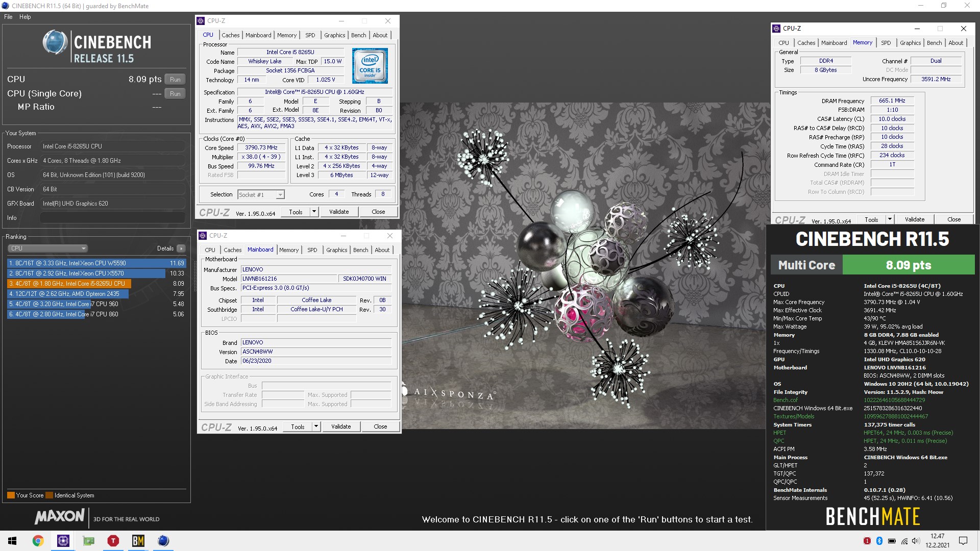
Task: Open the red T stop-sign taskbar app
Action: [x=113, y=541]
